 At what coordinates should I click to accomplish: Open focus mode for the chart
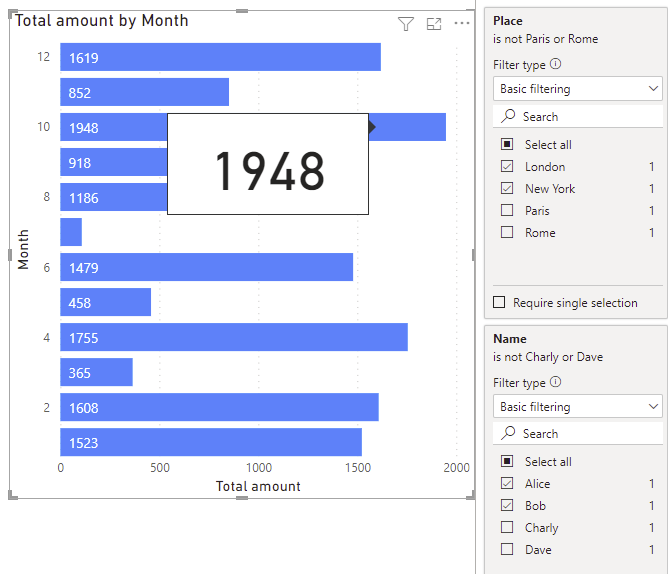point(434,24)
